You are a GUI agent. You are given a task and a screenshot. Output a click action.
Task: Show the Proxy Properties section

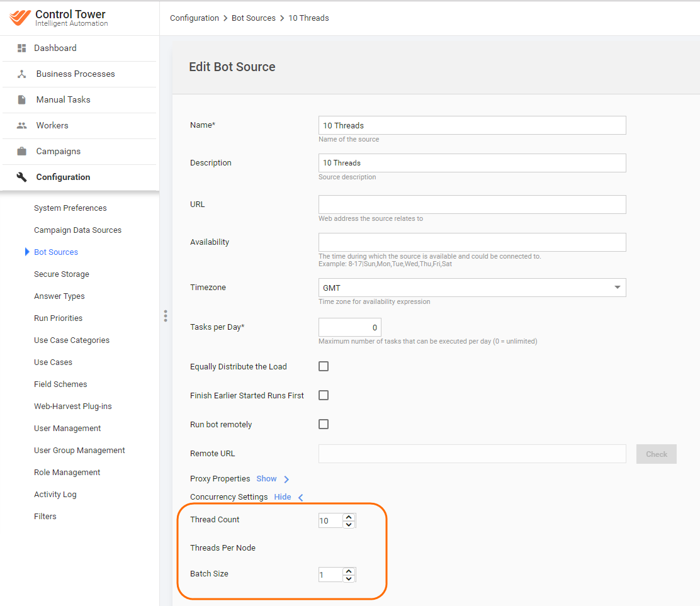[266, 478]
